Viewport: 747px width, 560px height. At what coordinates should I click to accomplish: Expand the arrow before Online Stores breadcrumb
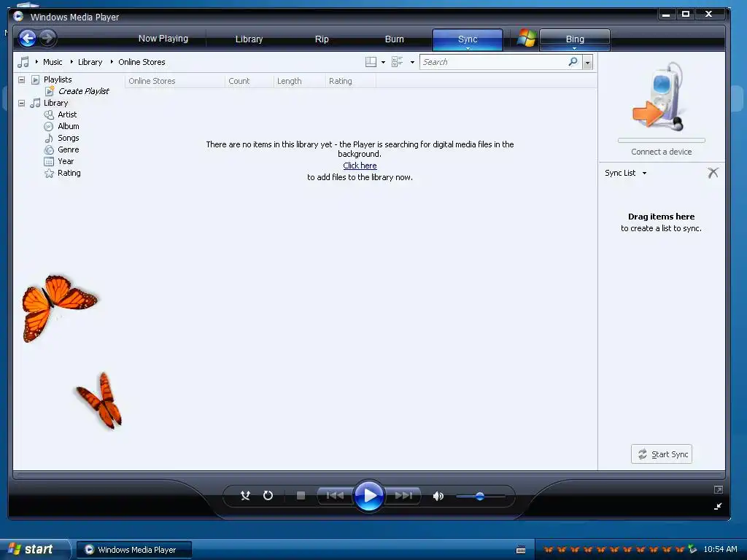(112, 62)
